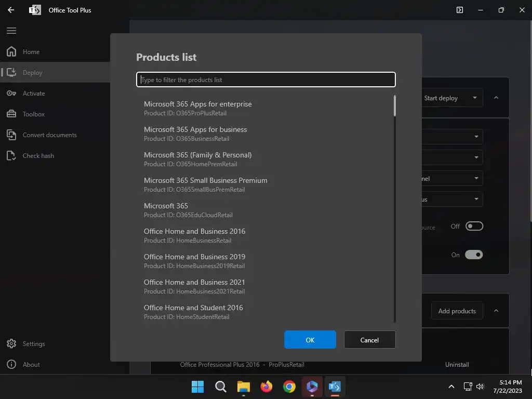Open the Convert documents menu item
This screenshot has height=399, width=532.
point(49,135)
